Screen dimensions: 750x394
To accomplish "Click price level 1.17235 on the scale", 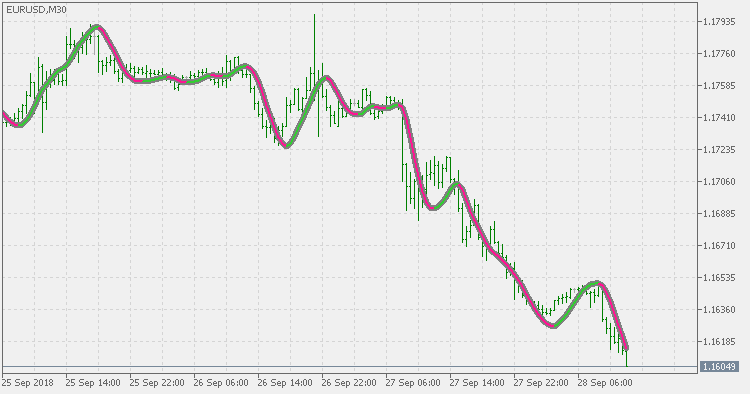I will tap(719, 150).
